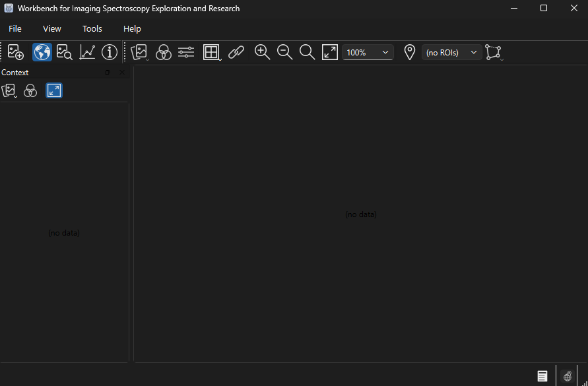Click the application icon in title bar
This screenshot has height=386, width=588.
[x=9, y=9]
